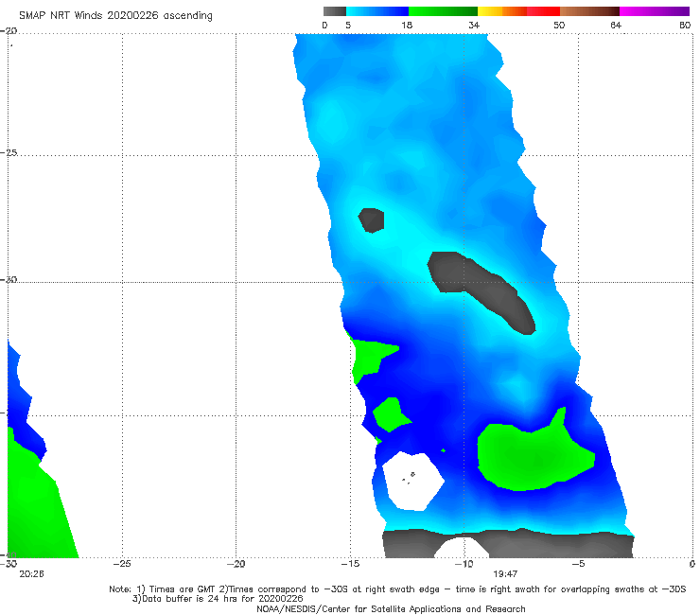Click the longitude axis label '-20'
The image size is (700, 615).
(236, 564)
